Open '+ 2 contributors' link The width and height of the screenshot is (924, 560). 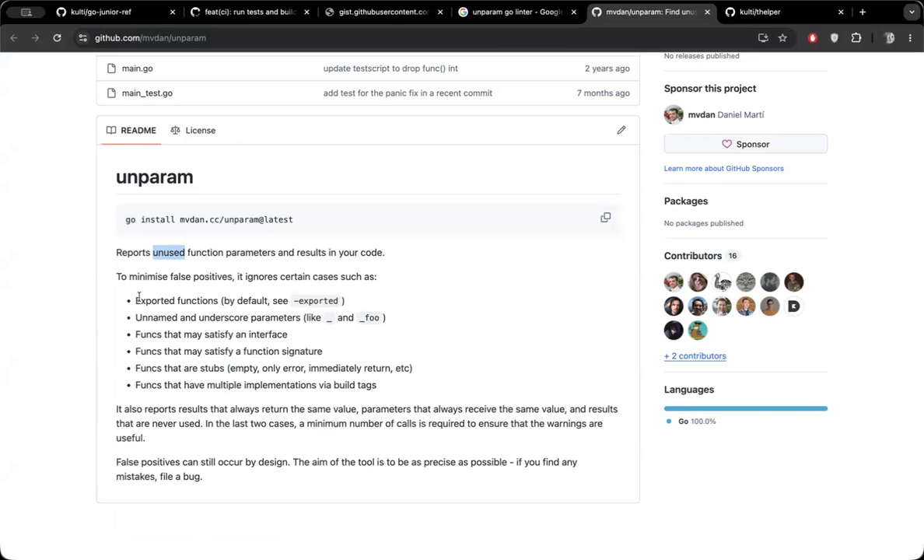pos(695,356)
